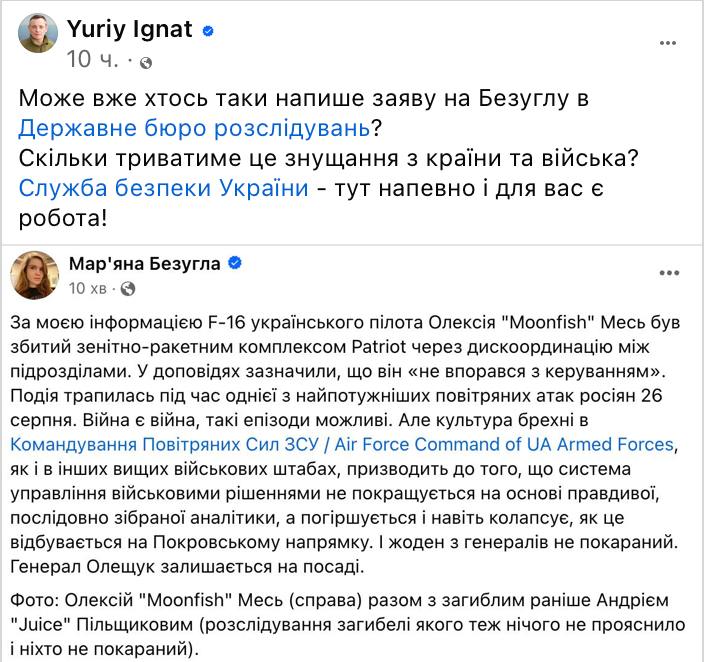Follow the "Державне бюро розслідувань" page link
This screenshot has width=704, height=662.
coord(193,128)
